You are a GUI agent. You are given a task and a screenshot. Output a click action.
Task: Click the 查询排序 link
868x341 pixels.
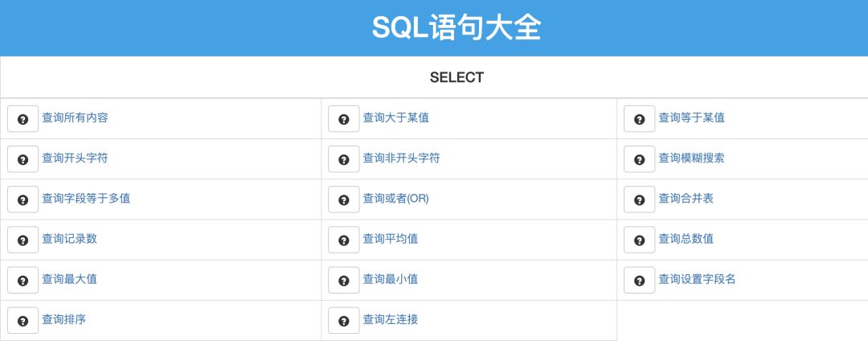click(63, 319)
